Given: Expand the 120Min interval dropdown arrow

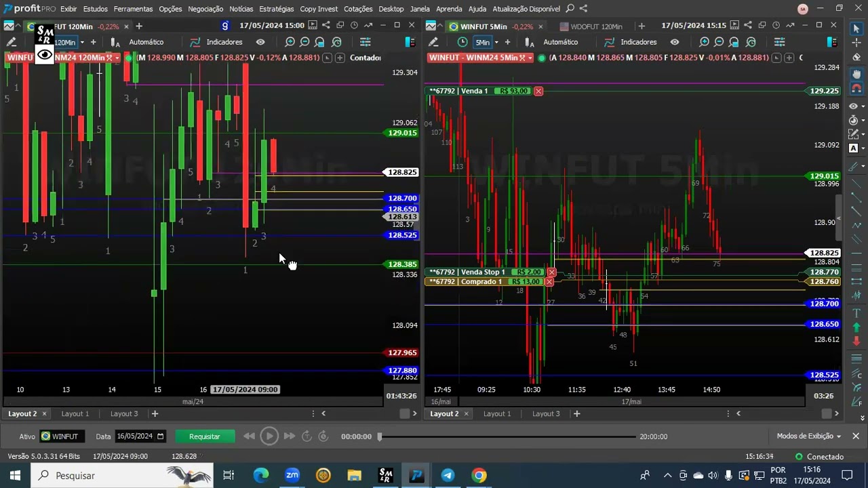Looking at the screenshot, I should click(82, 42).
